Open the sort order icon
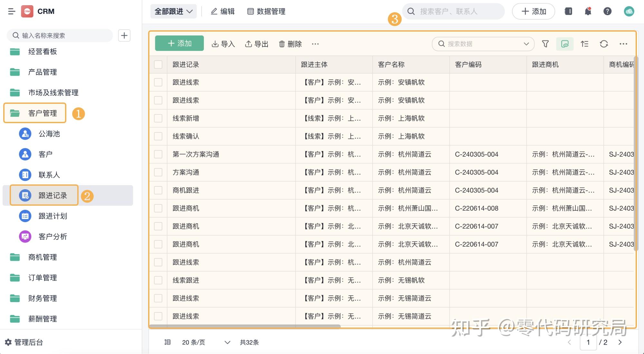The height and width of the screenshot is (354, 644). pyautogui.click(x=584, y=44)
